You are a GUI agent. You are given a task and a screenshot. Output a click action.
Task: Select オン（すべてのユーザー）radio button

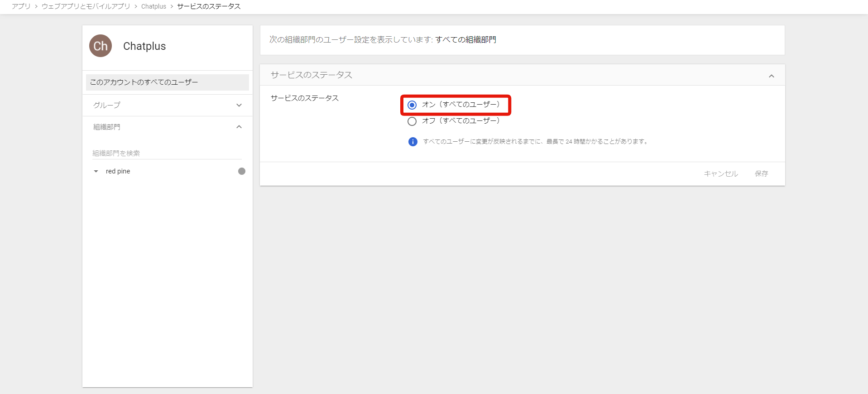coord(412,105)
